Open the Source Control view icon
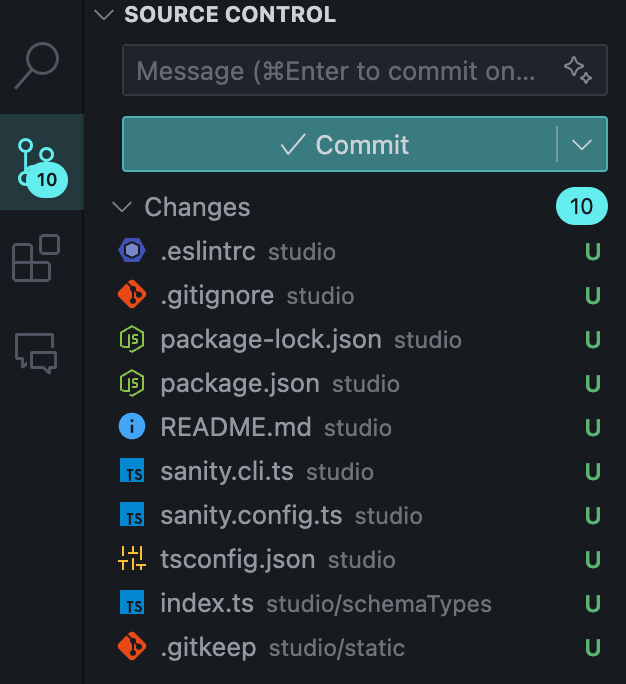 (x=38, y=160)
